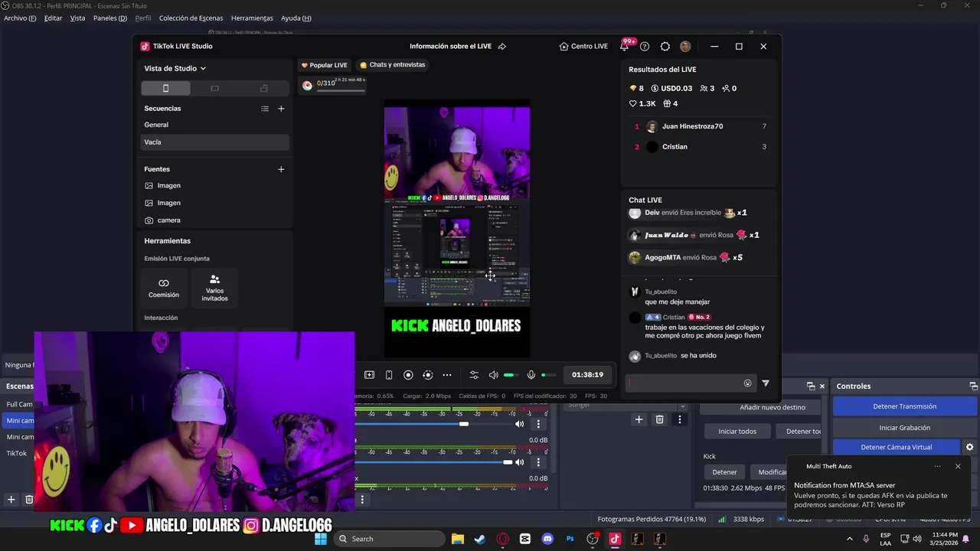Open the first mixer channel options dots
Image resolution: width=980 pixels, height=551 pixels.
(538, 424)
